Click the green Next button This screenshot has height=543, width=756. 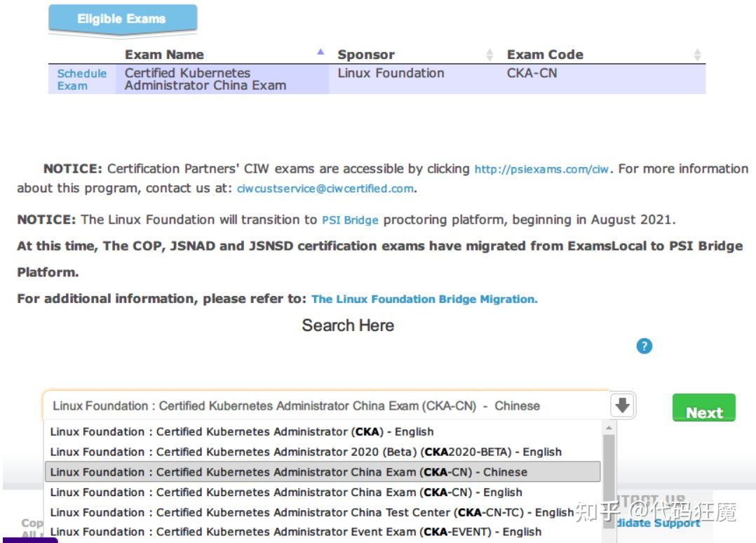703,410
